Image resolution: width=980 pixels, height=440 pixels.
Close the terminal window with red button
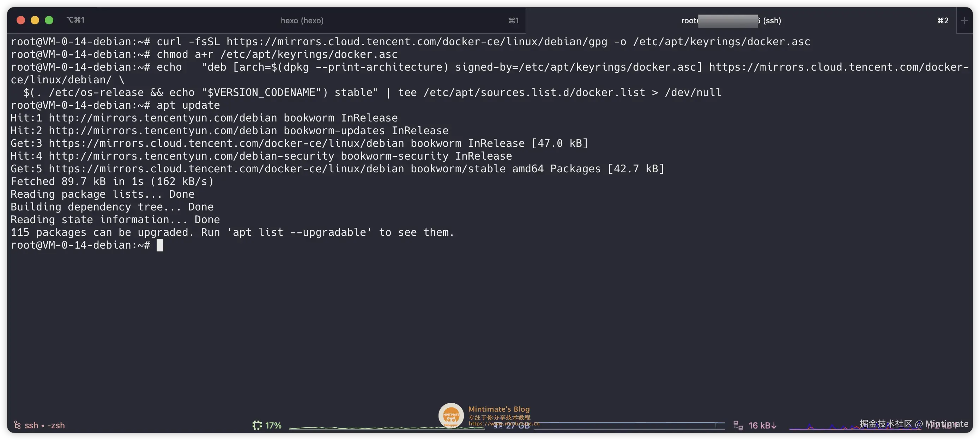pos(21,20)
